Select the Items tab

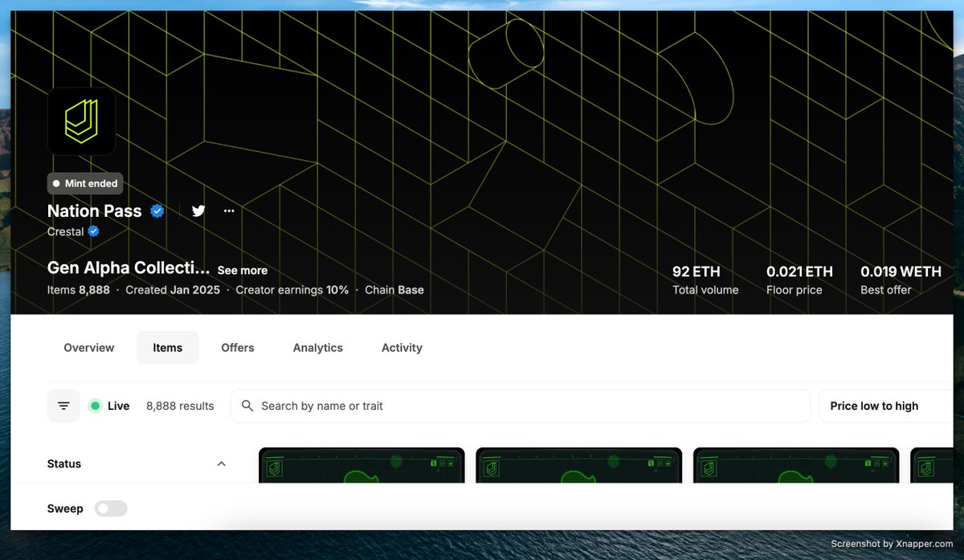pos(168,348)
